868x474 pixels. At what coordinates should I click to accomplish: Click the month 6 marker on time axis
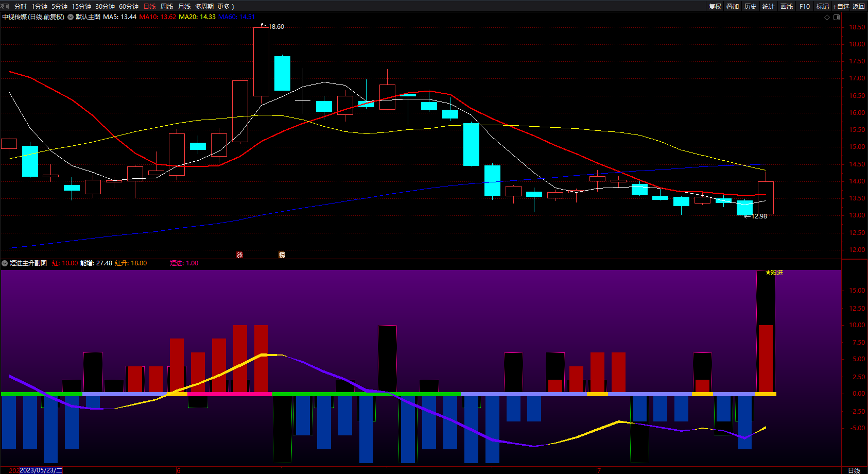[x=178, y=470]
